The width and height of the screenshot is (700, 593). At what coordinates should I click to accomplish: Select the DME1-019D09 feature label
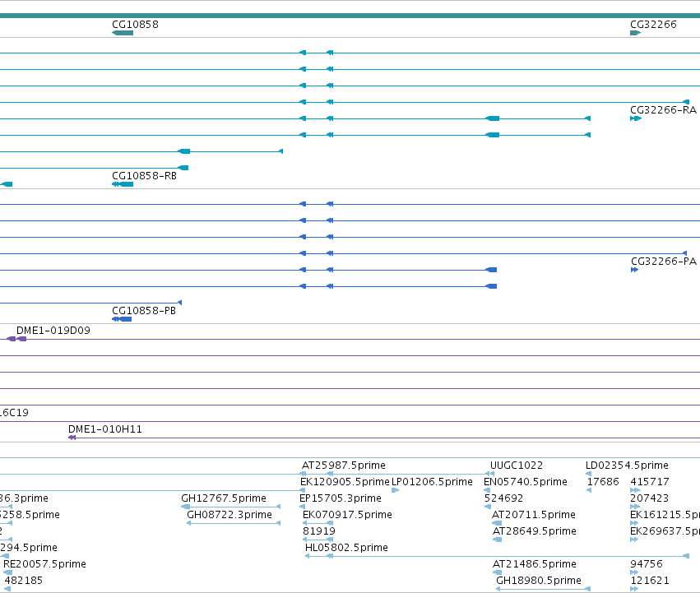53,331
